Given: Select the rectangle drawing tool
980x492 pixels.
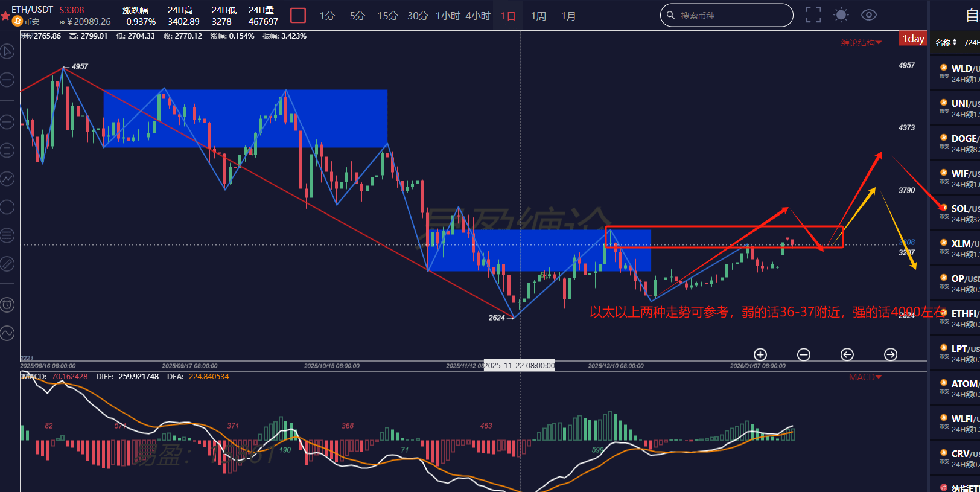Looking at the screenshot, I should click(7, 150).
